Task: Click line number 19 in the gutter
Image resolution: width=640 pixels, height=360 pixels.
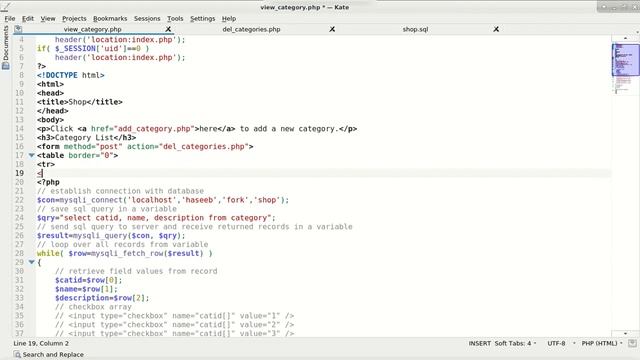Action: tap(19, 173)
